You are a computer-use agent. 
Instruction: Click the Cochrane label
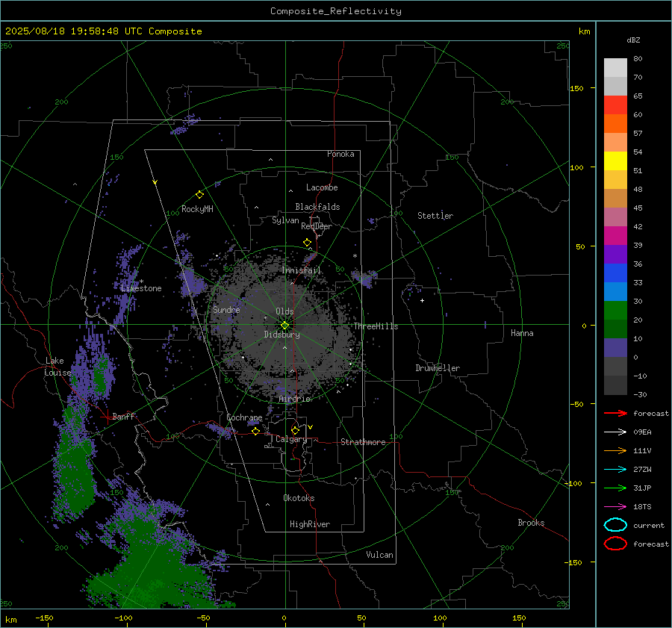[x=244, y=417]
